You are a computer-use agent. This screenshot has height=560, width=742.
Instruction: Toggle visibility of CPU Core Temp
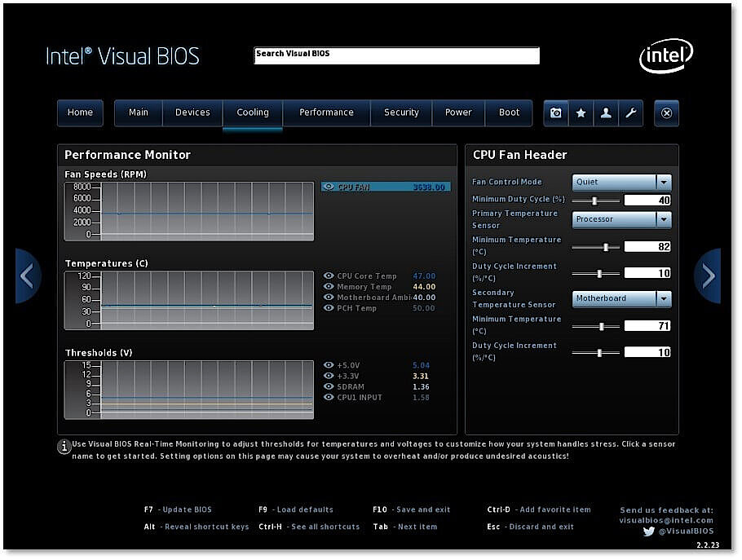coord(329,276)
